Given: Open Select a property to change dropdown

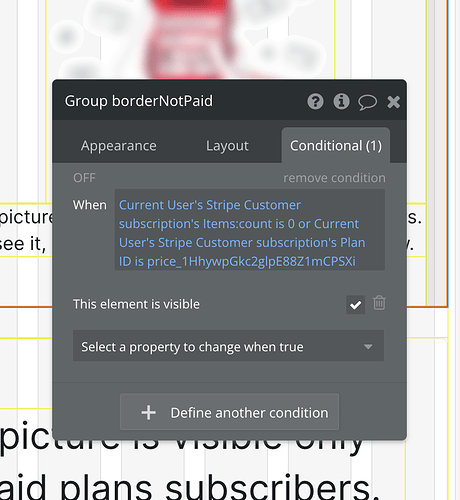Looking at the screenshot, I should (x=228, y=345).
